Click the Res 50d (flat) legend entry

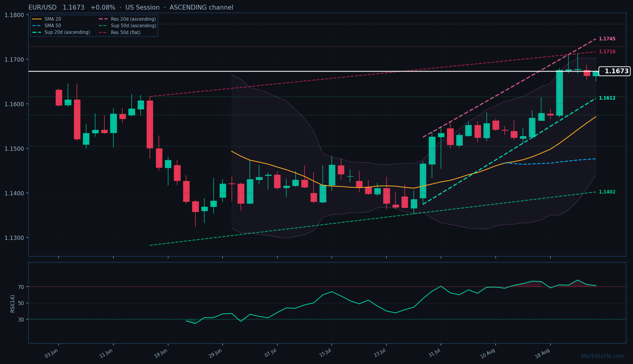[x=119, y=32]
